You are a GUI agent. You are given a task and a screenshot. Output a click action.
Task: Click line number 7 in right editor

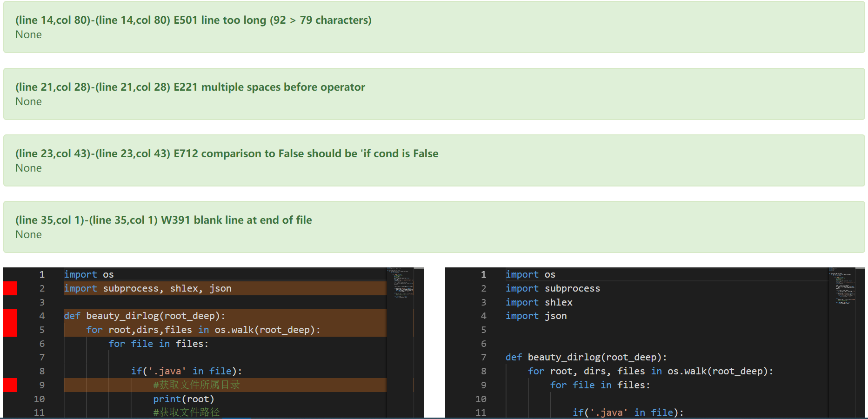click(484, 357)
